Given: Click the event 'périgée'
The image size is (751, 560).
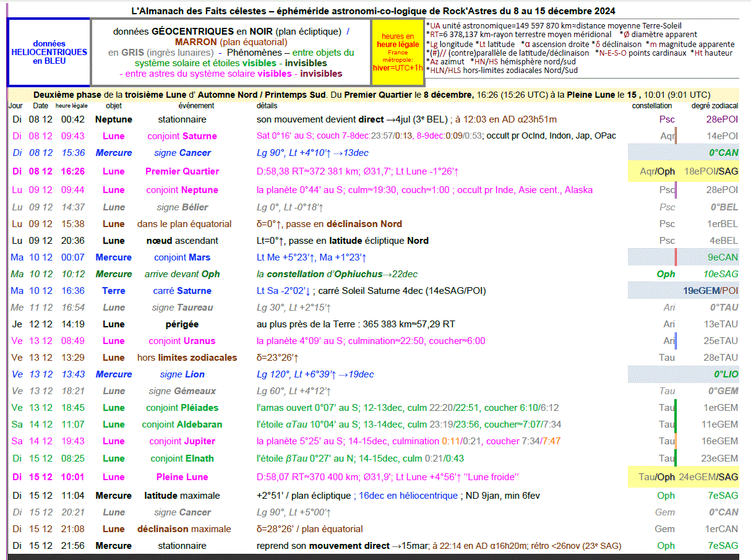Looking at the screenshot, I should tap(182, 324).
